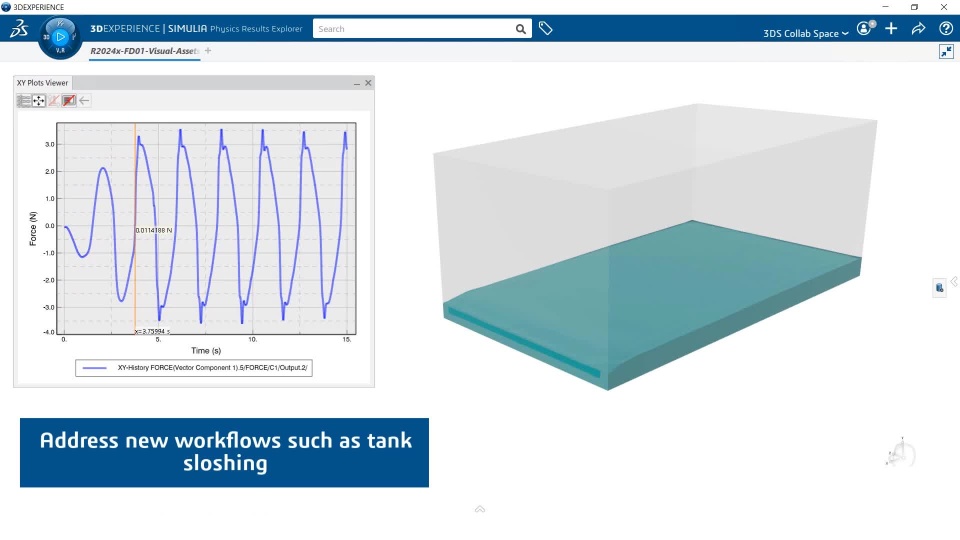Open the compass play button

pyautogui.click(x=60, y=37)
